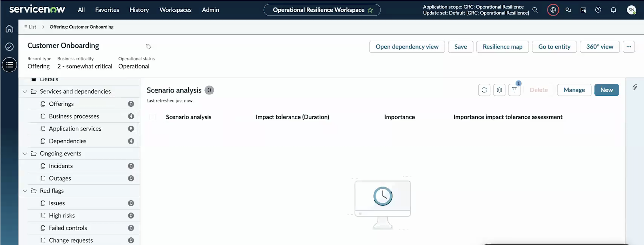Select Offerings in the tree
Image resolution: width=644 pixels, height=245 pixels.
tap(84, 104)
